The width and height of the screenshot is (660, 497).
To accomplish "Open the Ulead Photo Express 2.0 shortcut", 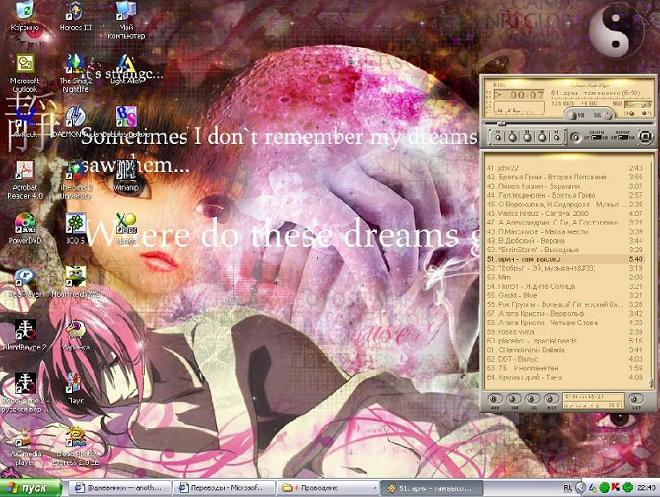I will 76,447.
